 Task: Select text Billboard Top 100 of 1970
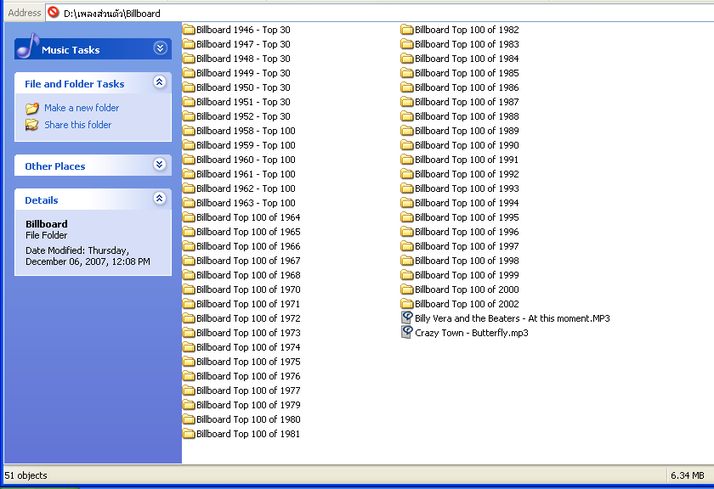point(248,290)
